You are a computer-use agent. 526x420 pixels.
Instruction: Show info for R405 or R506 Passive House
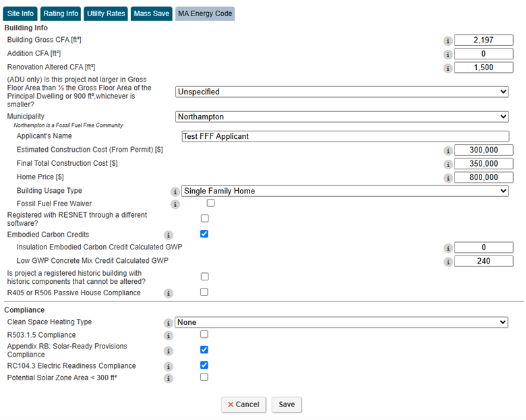coord(169,293)
